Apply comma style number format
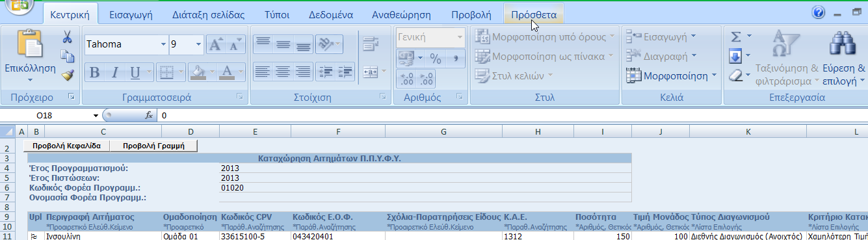Image resolution: width=868 pixels, height=240 pixels. pyautogui.click(x=456, y=59)
